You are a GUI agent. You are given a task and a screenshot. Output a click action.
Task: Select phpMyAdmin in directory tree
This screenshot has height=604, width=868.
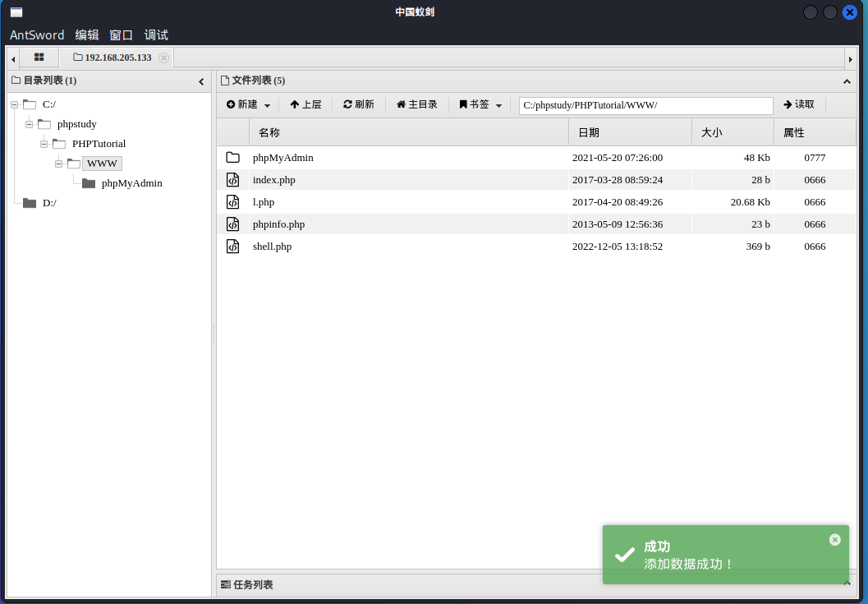(x=131, y=183)
